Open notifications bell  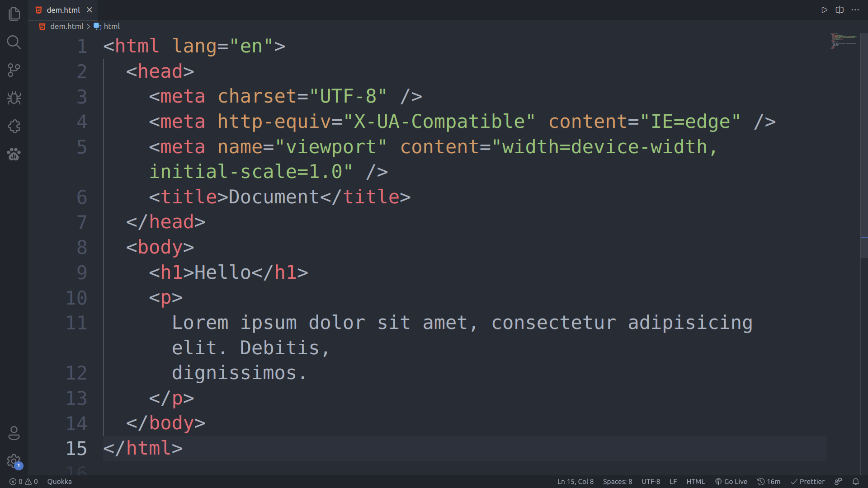[855, 482]
